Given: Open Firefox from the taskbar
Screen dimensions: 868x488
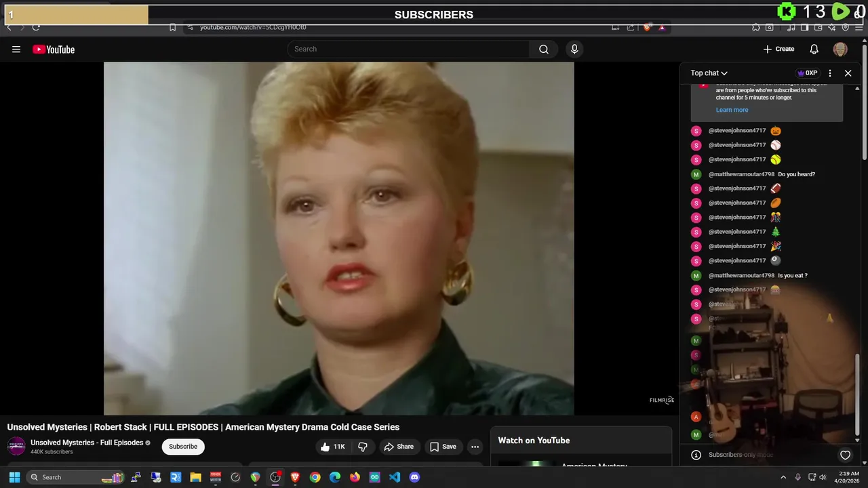Looking at the screenshot, I should [355, 477].
